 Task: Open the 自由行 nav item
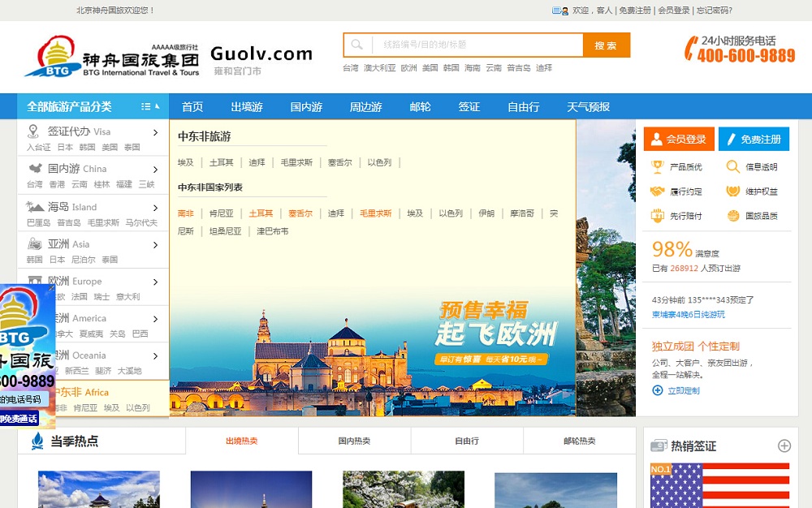point(524,107)
